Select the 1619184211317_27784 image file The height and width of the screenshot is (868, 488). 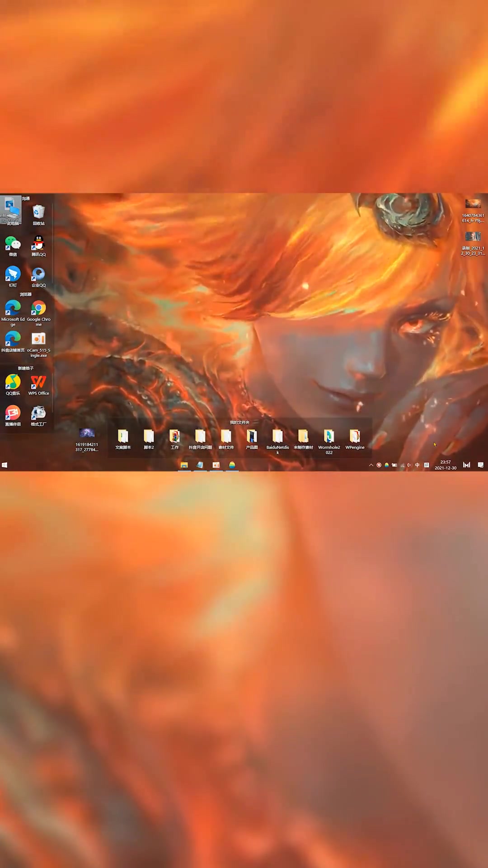pos(87,439)
